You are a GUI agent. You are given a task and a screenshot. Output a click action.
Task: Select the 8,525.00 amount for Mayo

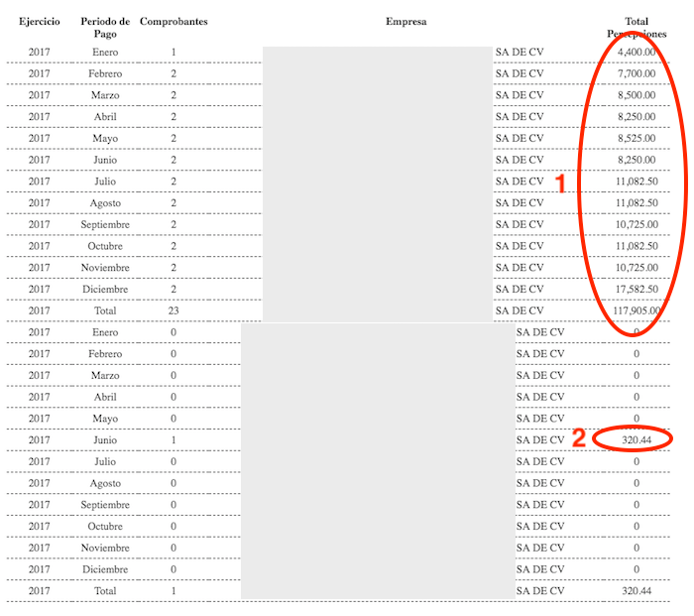(x=636, y=138)
